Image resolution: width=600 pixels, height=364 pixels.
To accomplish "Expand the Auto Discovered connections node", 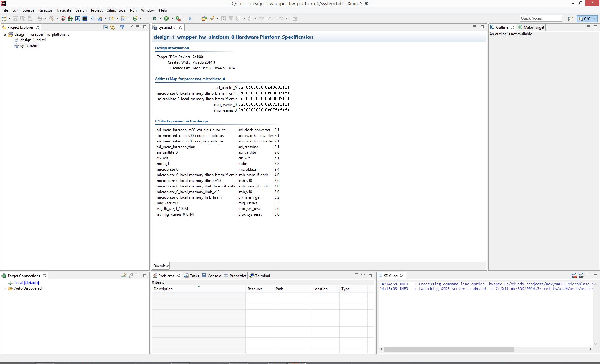I will pos(5,289).
